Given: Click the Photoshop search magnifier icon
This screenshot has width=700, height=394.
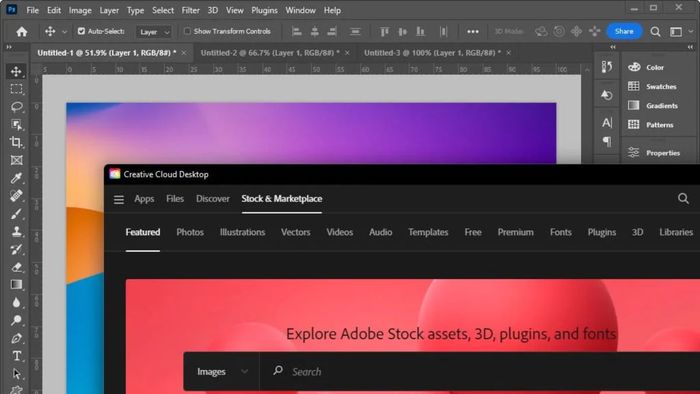Looking at the screenshot, I should coord(655,31).
